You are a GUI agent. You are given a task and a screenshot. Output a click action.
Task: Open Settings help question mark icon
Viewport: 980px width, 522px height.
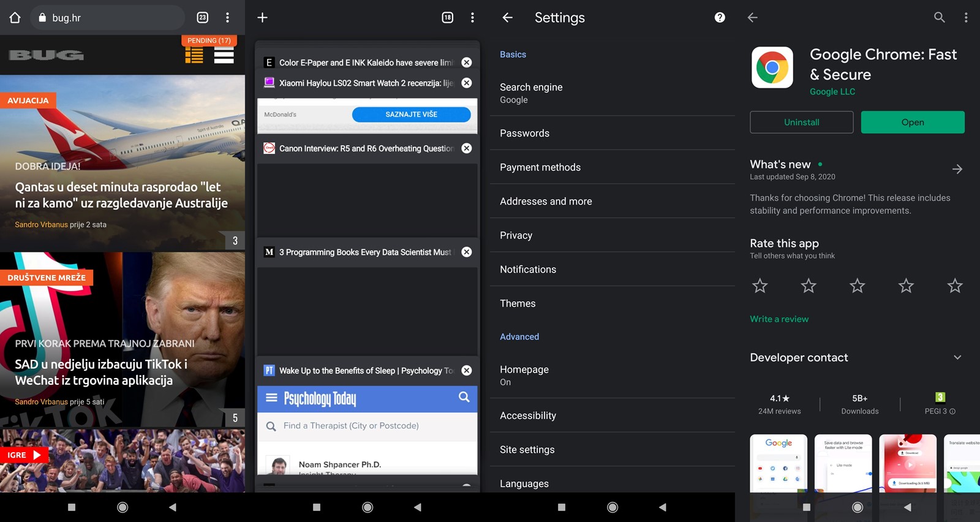720,18
